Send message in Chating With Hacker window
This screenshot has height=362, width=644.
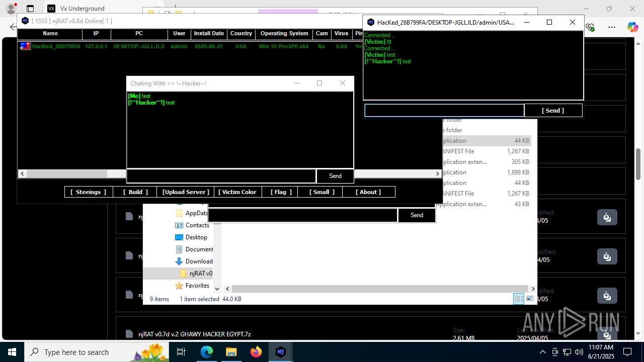(x=335, y=176)
